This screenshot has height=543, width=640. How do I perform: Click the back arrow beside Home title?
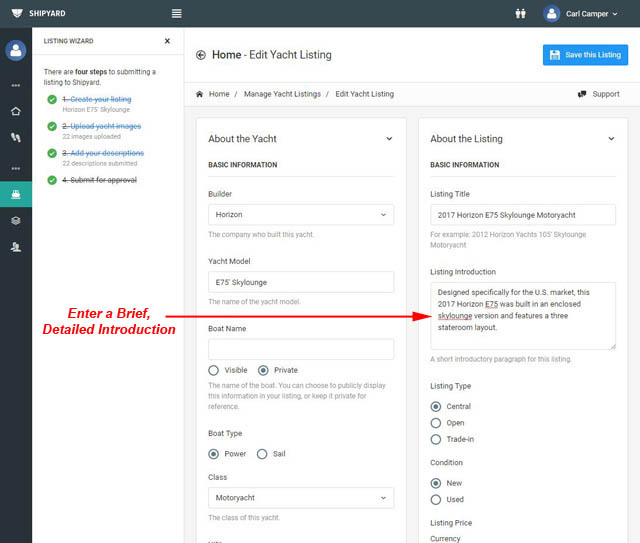pos(201,55)
